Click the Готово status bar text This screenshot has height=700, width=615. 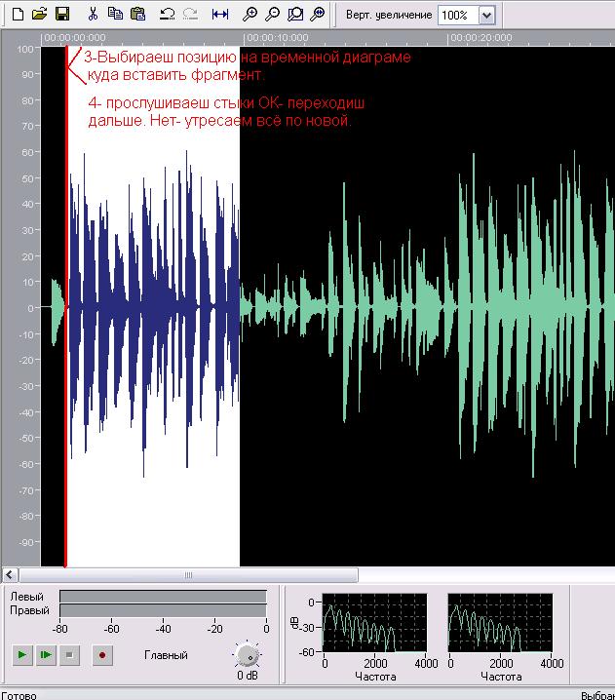(19, 695)
